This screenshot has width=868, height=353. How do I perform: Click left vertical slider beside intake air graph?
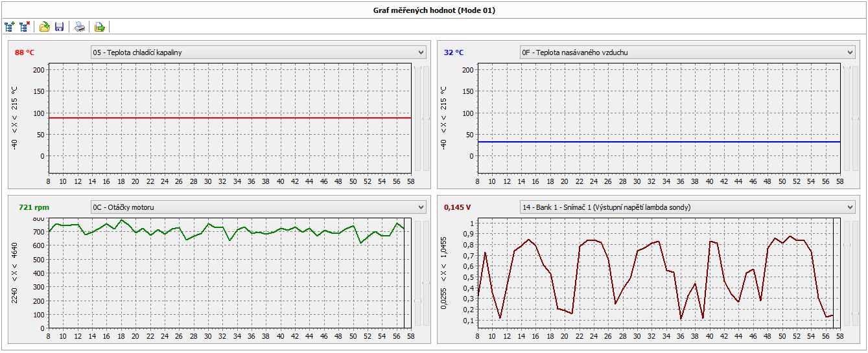pyautogui.click(x=847, y=118)
